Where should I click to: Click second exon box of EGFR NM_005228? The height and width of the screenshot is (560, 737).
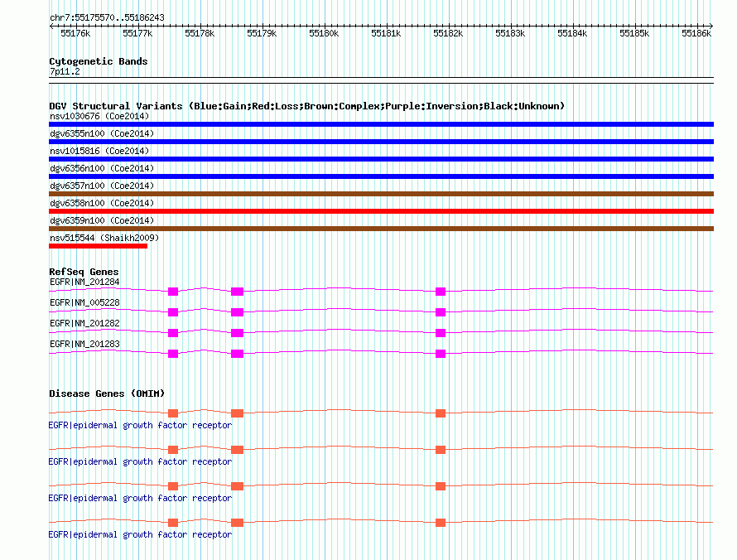tap(238, 312)
